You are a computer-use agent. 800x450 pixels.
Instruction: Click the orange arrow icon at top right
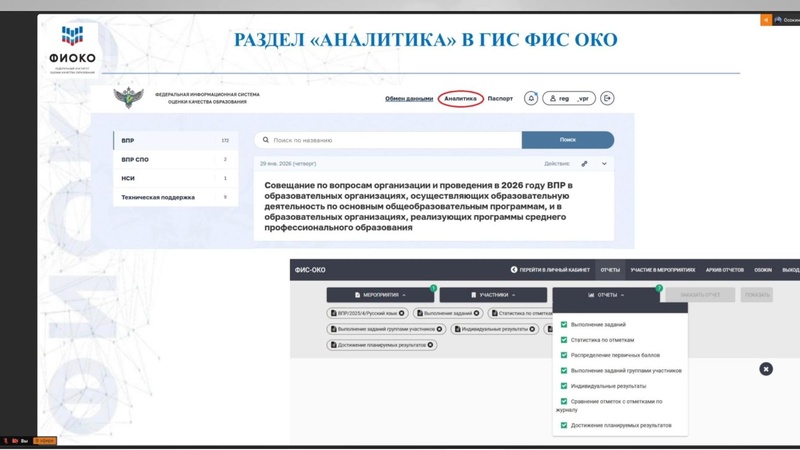(x=766, y=20)
